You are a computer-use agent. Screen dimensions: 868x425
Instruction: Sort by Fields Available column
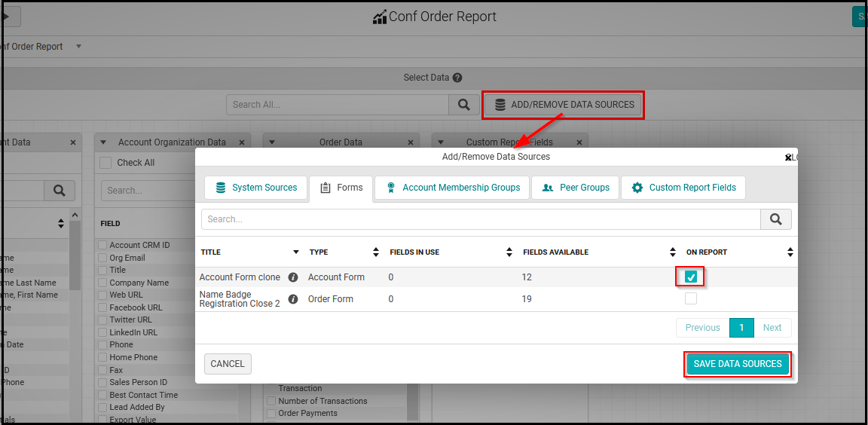pos(673,252)
